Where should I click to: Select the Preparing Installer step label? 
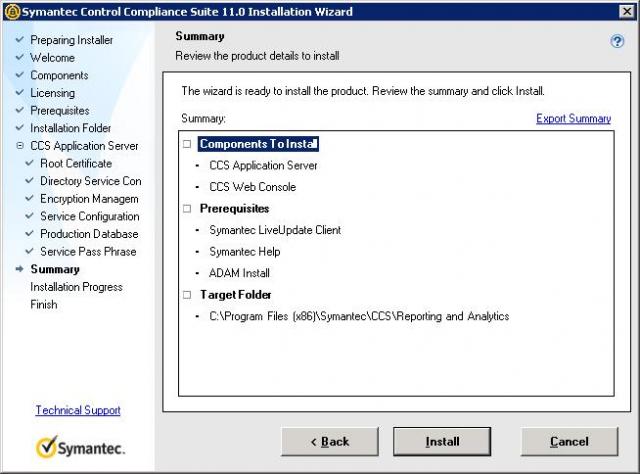coord(71,40)
